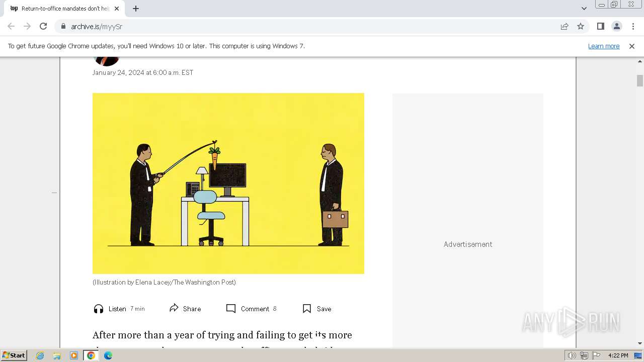Click the 4:22 PM system clock
Screen dimensions: 644x362
[x=618, y=355]
